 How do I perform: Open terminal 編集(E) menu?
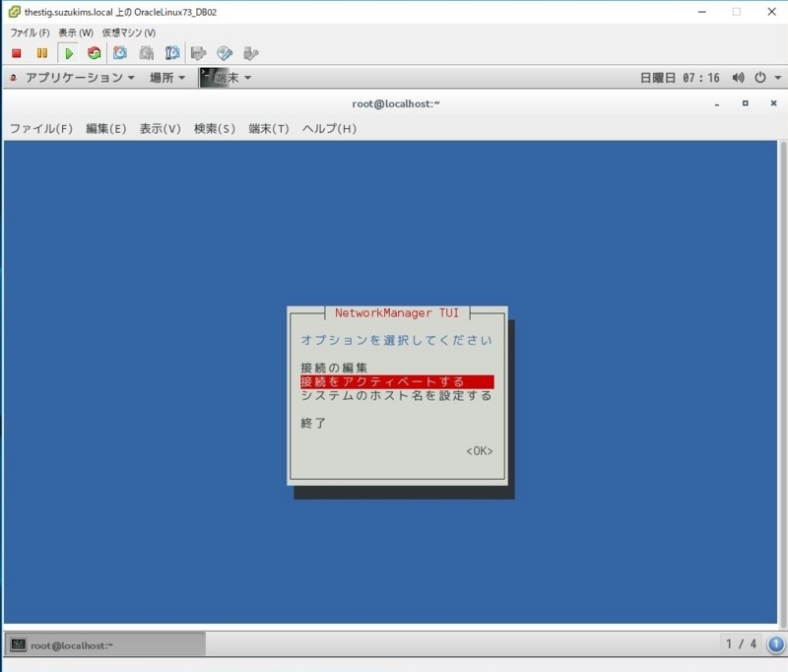(106, 129)
